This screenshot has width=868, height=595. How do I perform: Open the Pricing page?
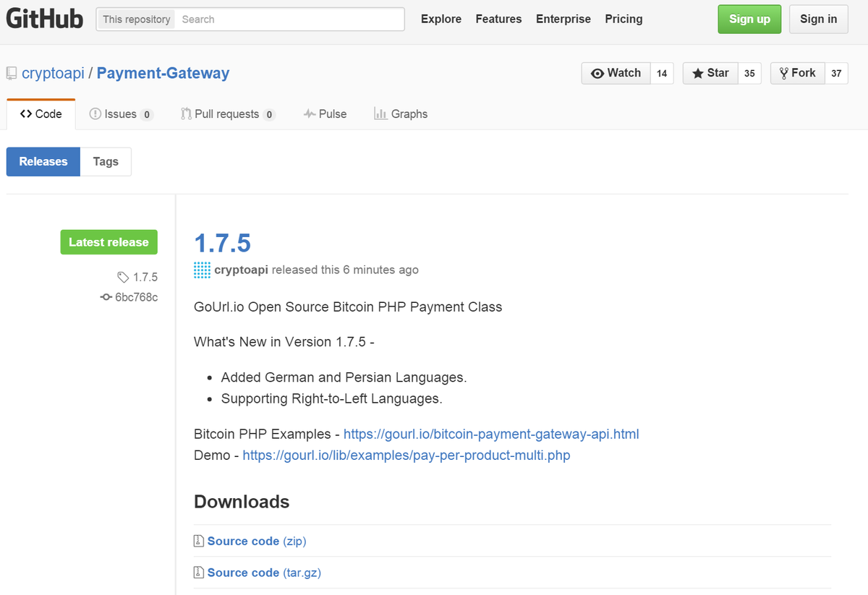click(x=624, y=20)
